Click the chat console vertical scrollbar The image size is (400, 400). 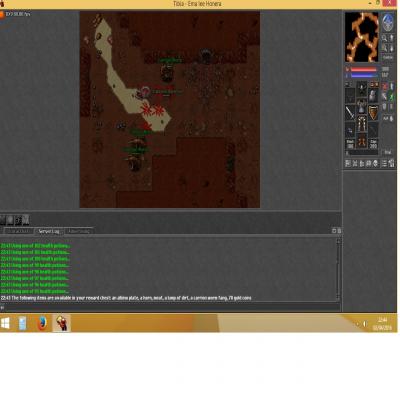[338, 269]
